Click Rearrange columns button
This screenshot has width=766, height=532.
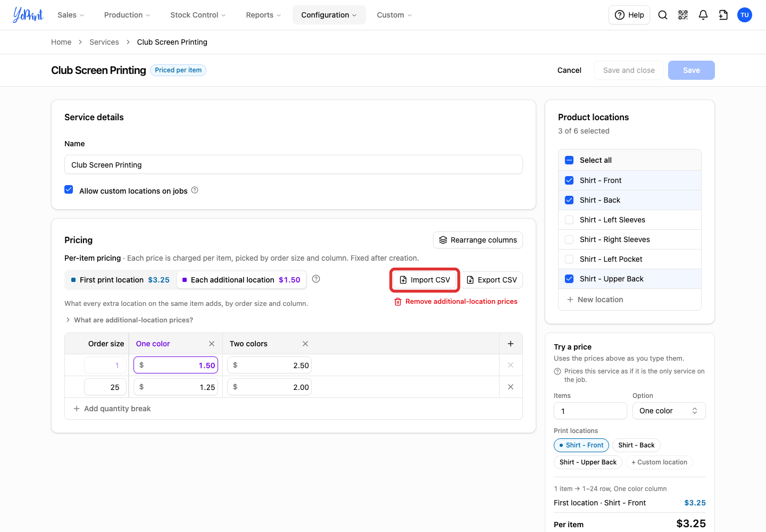(478, 240)
